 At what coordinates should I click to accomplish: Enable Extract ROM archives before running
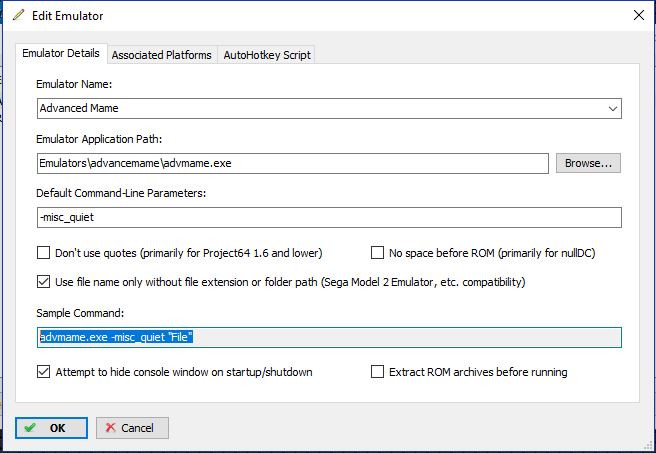[x=377, y=371]
